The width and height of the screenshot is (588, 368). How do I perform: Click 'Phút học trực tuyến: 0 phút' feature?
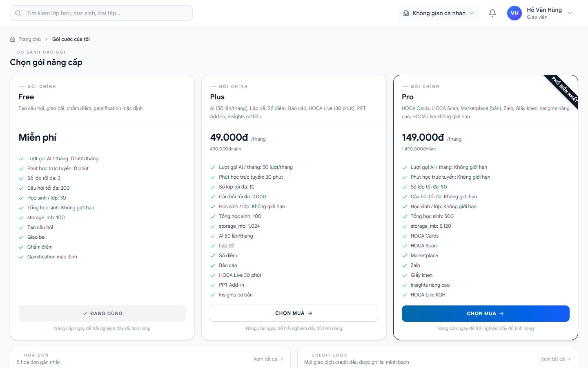pos(58,168)
